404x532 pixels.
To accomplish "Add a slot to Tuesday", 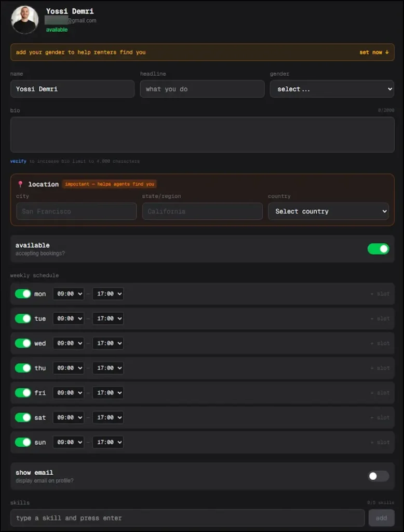I will coord(380,318).
